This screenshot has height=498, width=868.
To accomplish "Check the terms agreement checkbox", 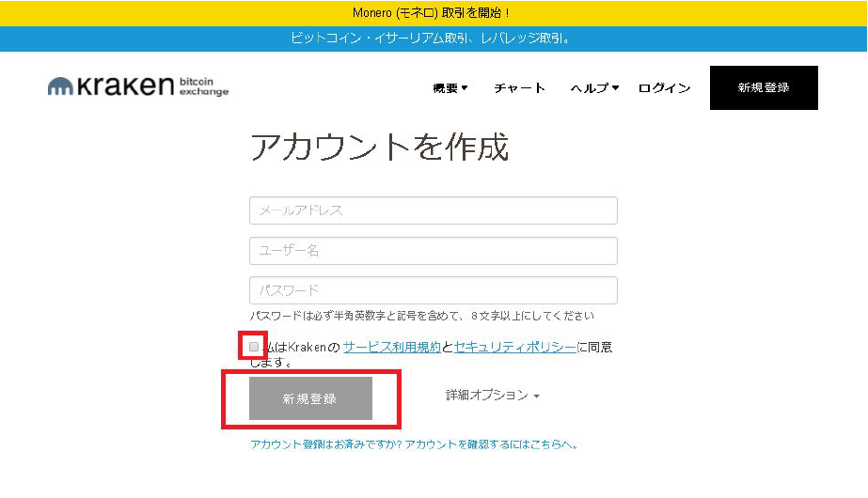I will 254,347.
